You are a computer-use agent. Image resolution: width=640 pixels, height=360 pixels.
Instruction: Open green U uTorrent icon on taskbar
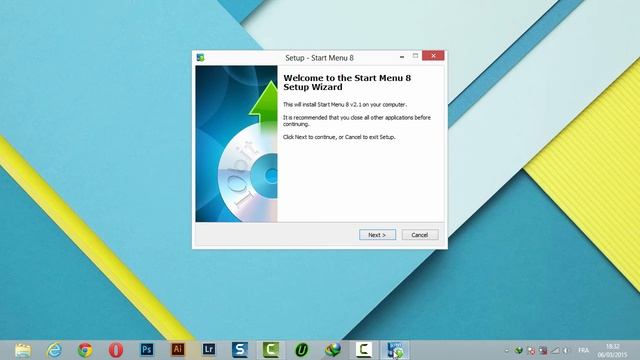point(302,350)
